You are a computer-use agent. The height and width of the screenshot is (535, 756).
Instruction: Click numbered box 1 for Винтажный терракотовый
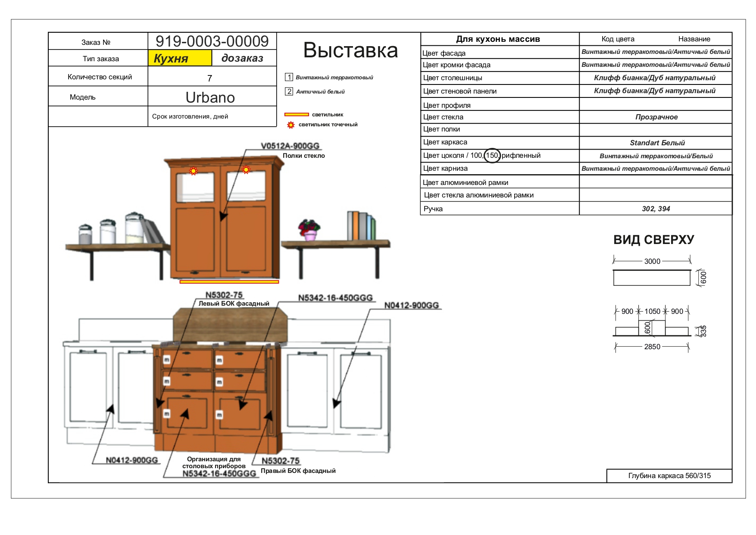(x=289, y=77)
